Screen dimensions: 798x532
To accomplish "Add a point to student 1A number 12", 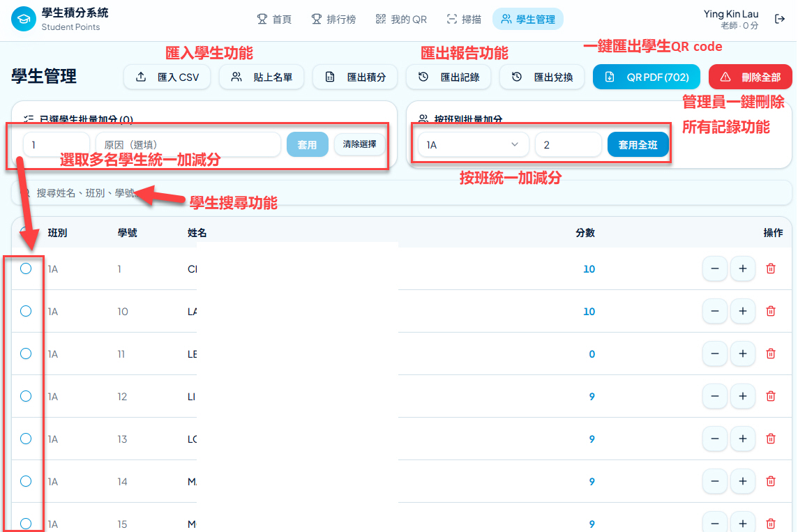I will pos(742,396).
